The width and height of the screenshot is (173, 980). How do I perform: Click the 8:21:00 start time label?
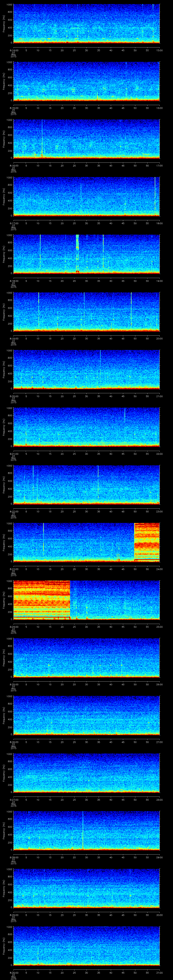[14, 454]
